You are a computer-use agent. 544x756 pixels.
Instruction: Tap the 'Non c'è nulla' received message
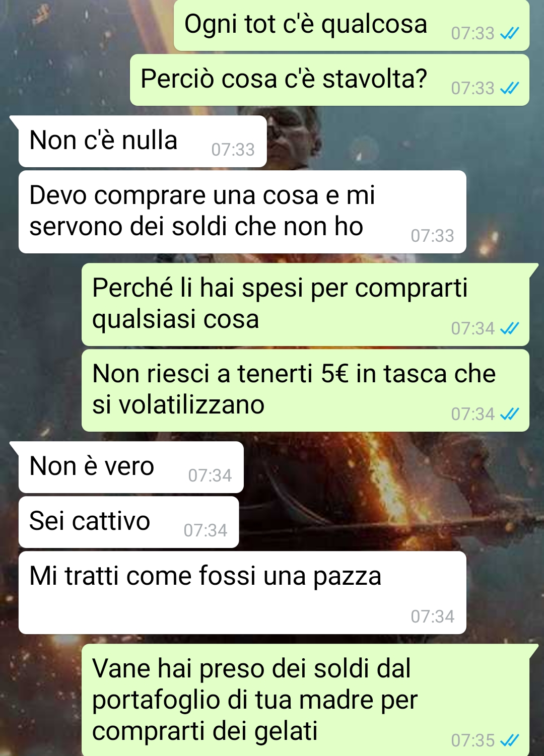tap(143, 142)
